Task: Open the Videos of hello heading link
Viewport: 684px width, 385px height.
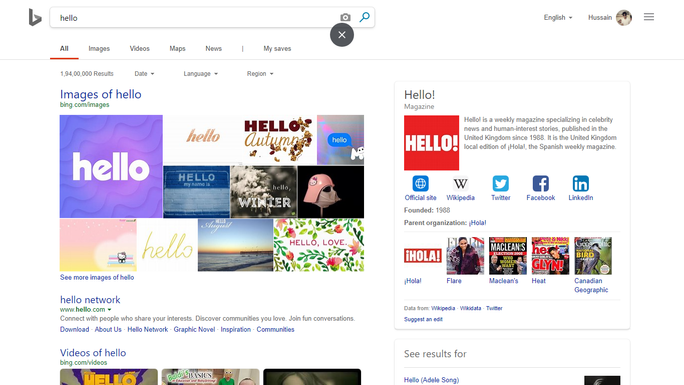Action: 93,353
